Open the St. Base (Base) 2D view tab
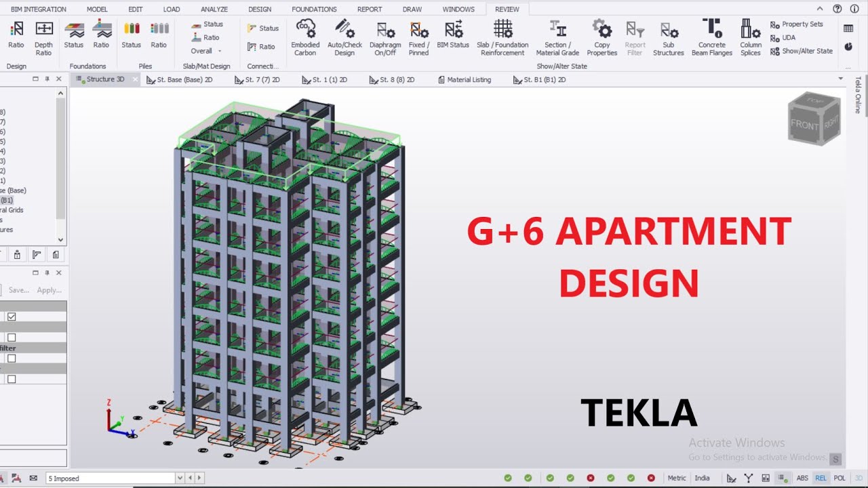Screen dimensions: 868x488 pyautogui.click(x=179, y=80)
